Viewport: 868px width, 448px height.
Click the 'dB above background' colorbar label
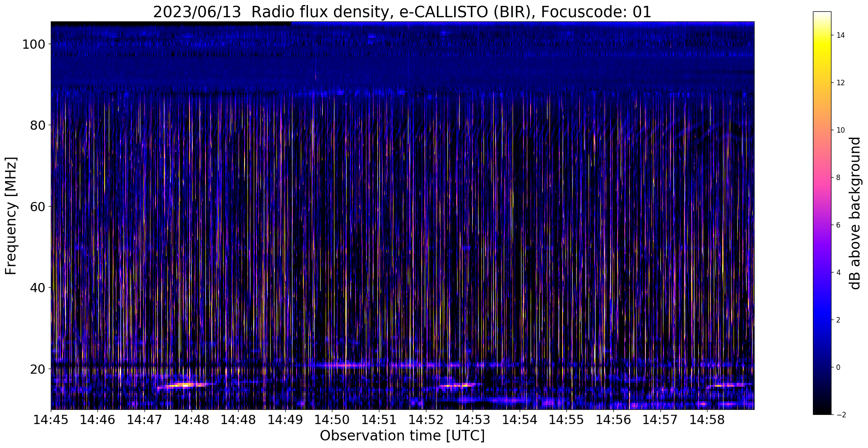click(x=855, y=213)
